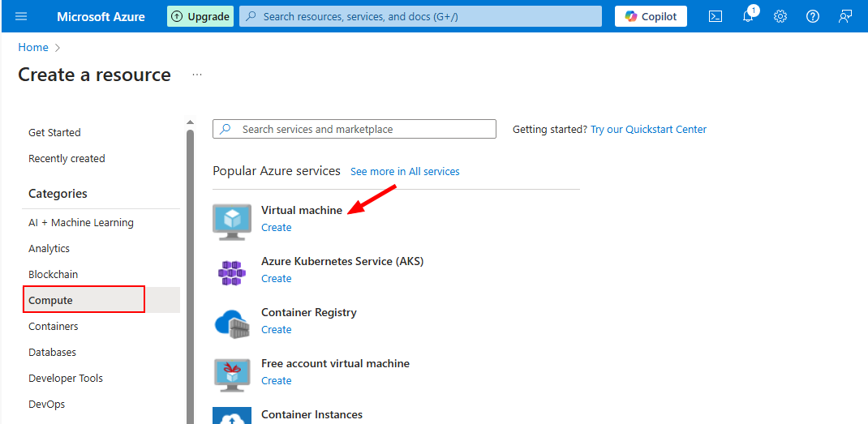Click Create under Free account virtual machine
Image resolution: width=868 pixels, height=424 pixels.
click(277, 380)
